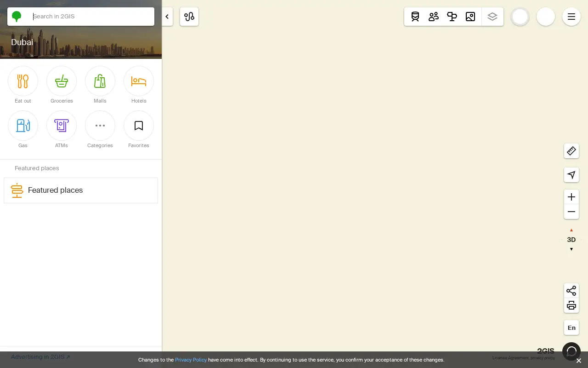588x368 pixels.
Task: Open the Featured places card
Action: tap(81, 190)
